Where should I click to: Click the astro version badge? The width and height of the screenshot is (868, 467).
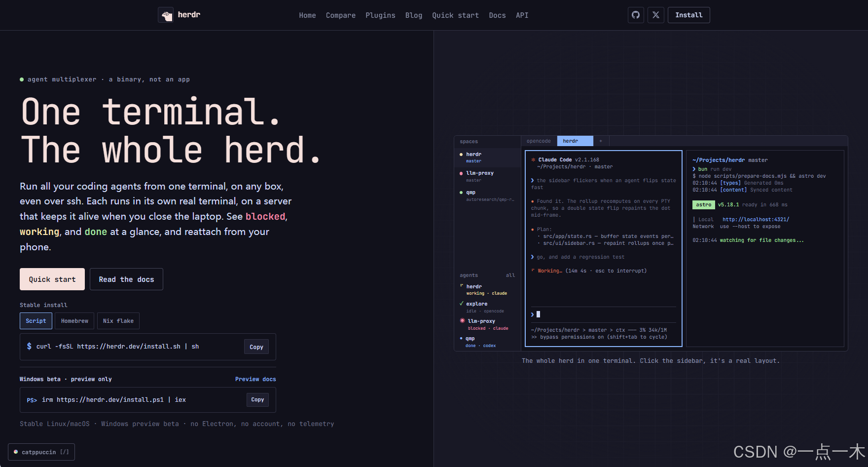pos(704,204)
